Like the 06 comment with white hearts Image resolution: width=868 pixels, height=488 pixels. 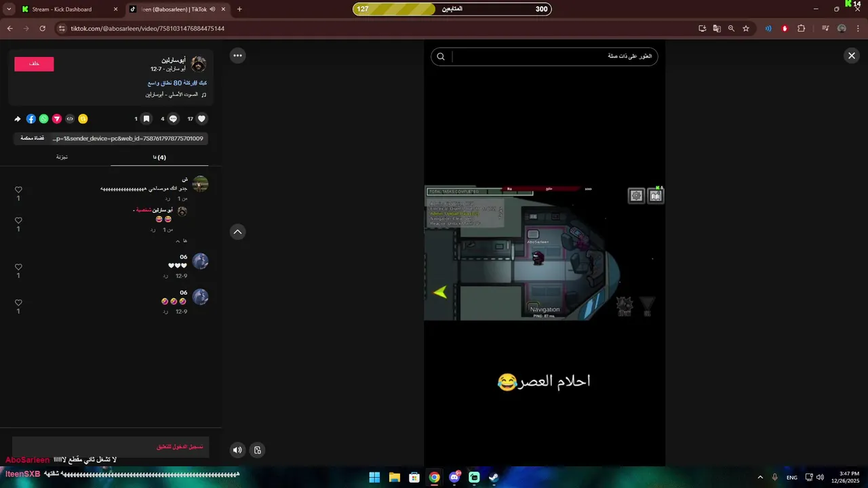[x=18, y=267]
